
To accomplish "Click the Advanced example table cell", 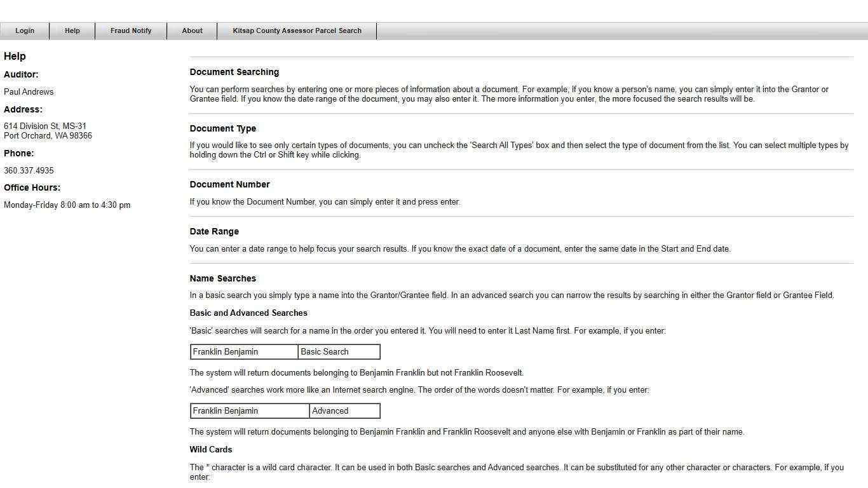I will (344, 410).
